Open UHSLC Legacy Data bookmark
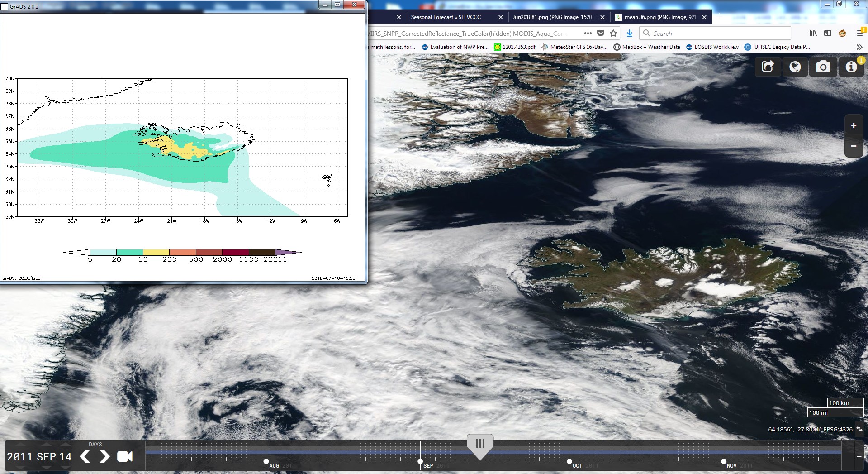The height and width of the screenshot is (474, 868). [x=778, y=47]
